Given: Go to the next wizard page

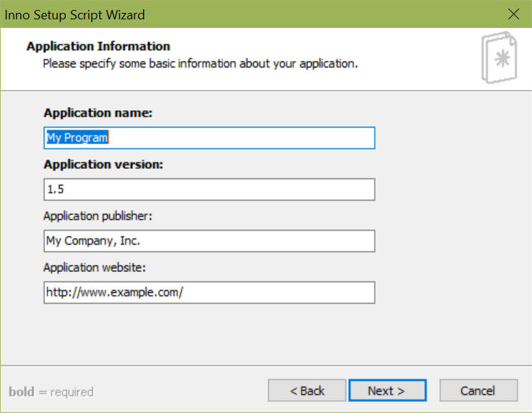Looking at the screenshot, I should pyautogui.click(x=388, y=391).
